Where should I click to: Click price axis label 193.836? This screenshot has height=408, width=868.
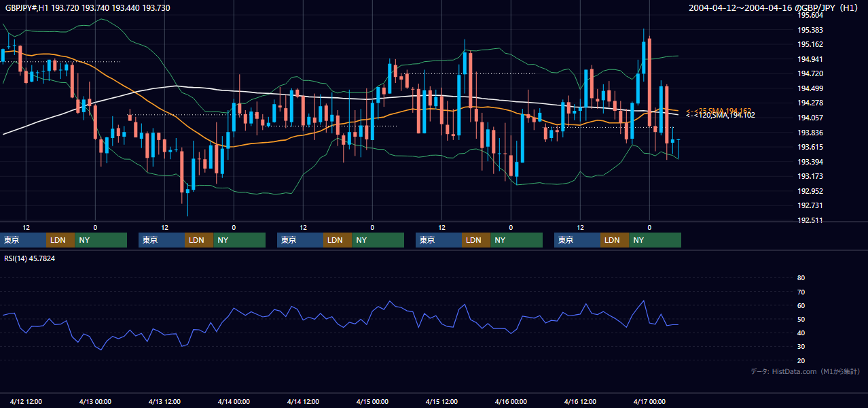point(810,133)
